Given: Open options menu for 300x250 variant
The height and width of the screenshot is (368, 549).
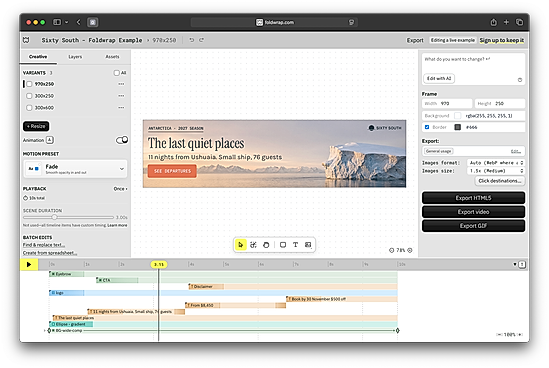Looking at the screenshot, I should tap(121, 96).
